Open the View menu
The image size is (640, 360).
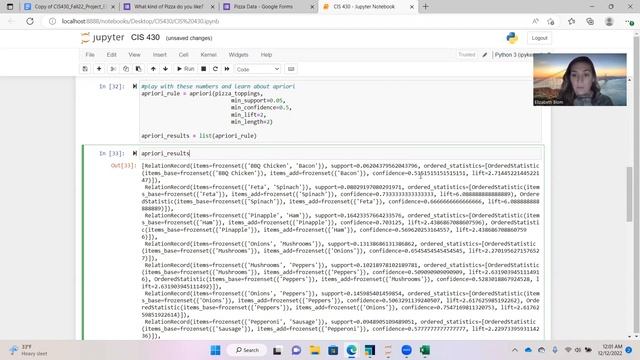tap(134, 55)
